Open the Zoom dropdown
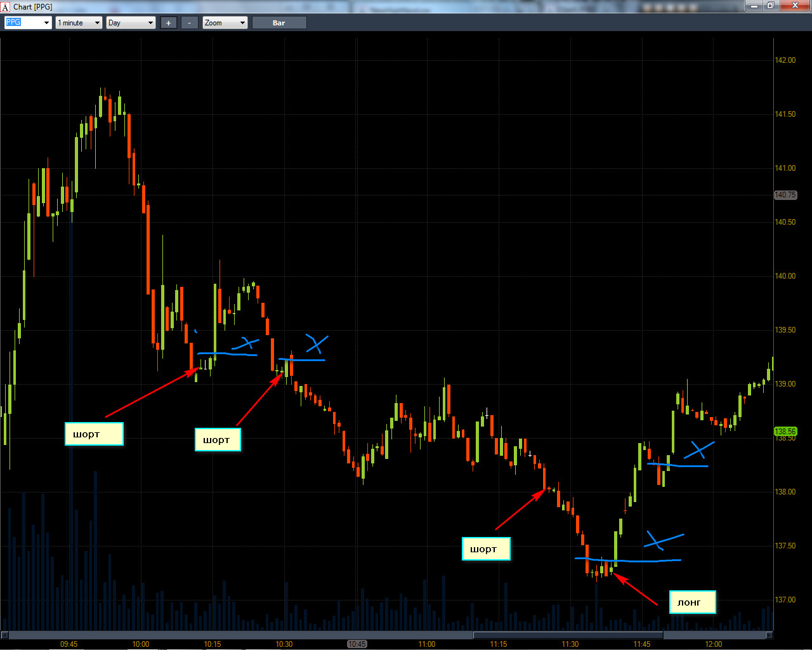 [x=225, y=22]
